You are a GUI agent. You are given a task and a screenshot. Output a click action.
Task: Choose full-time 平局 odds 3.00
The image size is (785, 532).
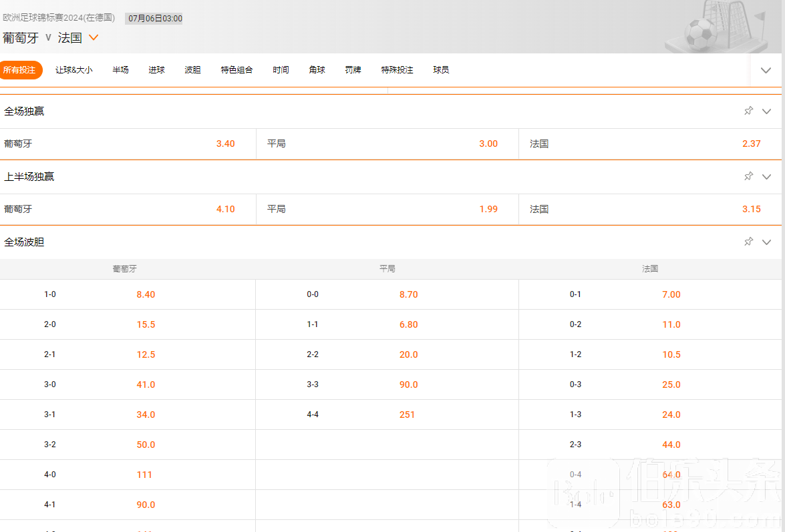coord(488,144)
